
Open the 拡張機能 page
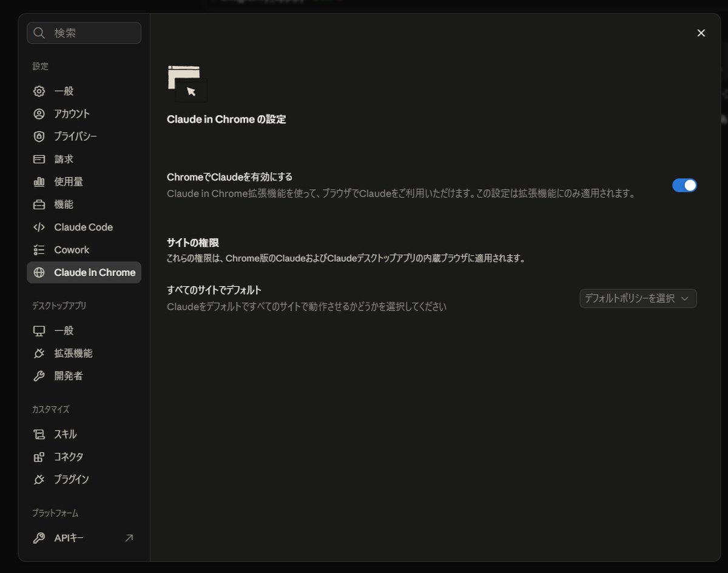[84, 353]
